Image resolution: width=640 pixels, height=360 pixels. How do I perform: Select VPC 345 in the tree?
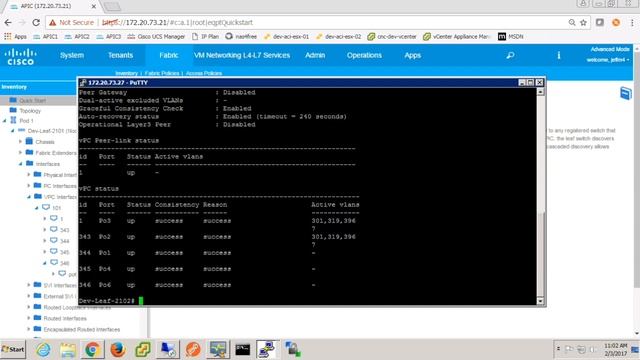click(64, 252)
